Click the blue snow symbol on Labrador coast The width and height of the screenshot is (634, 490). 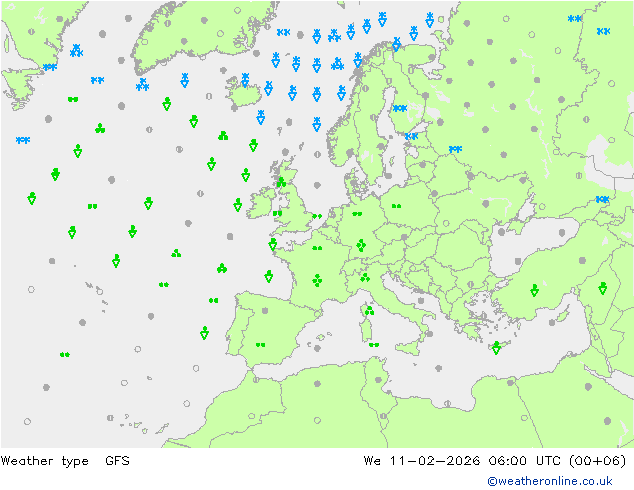[50, 67]
